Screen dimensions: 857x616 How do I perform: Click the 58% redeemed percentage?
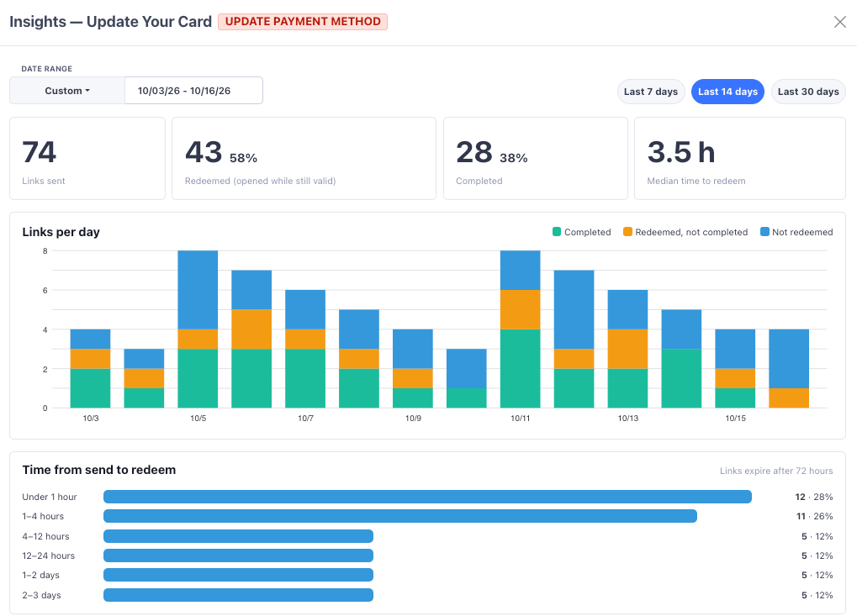(x=243, y=158)
